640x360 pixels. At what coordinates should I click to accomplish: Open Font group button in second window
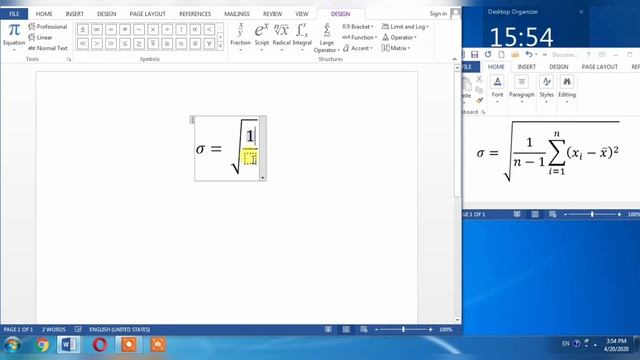pos(497,89)
